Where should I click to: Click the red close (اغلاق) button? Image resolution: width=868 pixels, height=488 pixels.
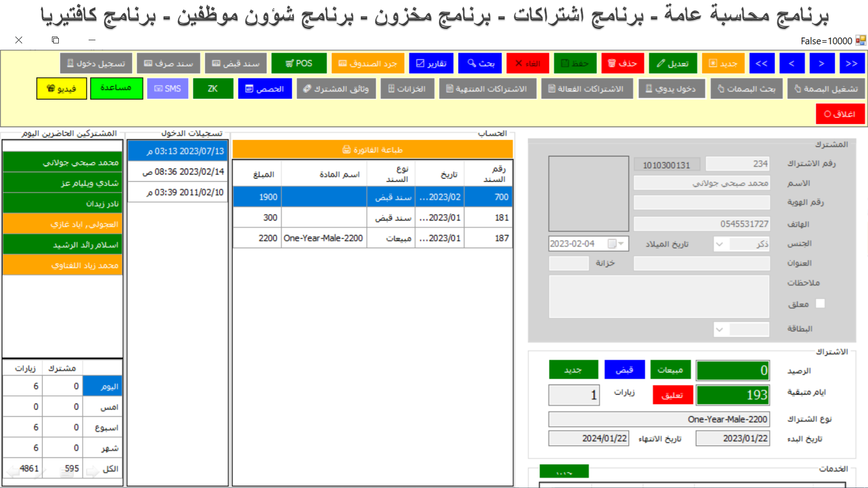click(840, 114)
